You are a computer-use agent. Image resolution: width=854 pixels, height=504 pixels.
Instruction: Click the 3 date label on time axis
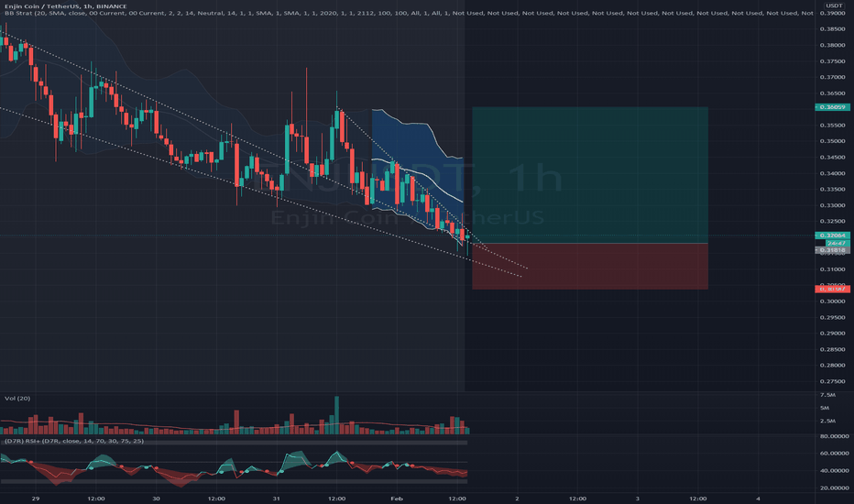click(637, 499)
